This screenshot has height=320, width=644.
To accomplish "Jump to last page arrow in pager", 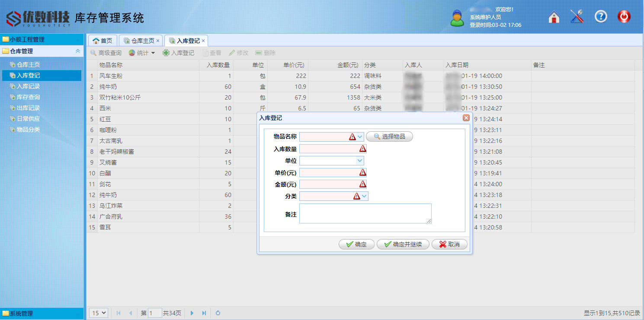I will tap(204, 313).
